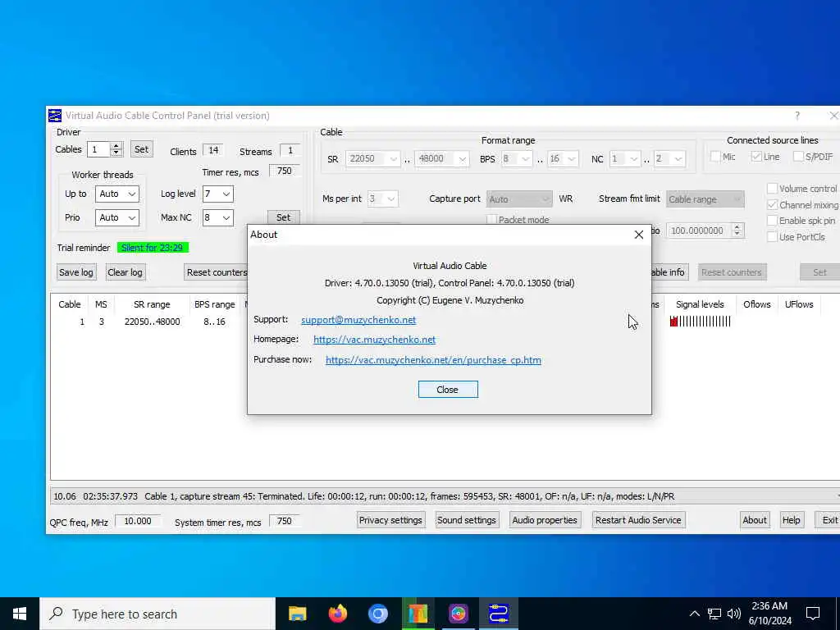
Task: Click the 100.0000000 value field
Action: [699, 231]
